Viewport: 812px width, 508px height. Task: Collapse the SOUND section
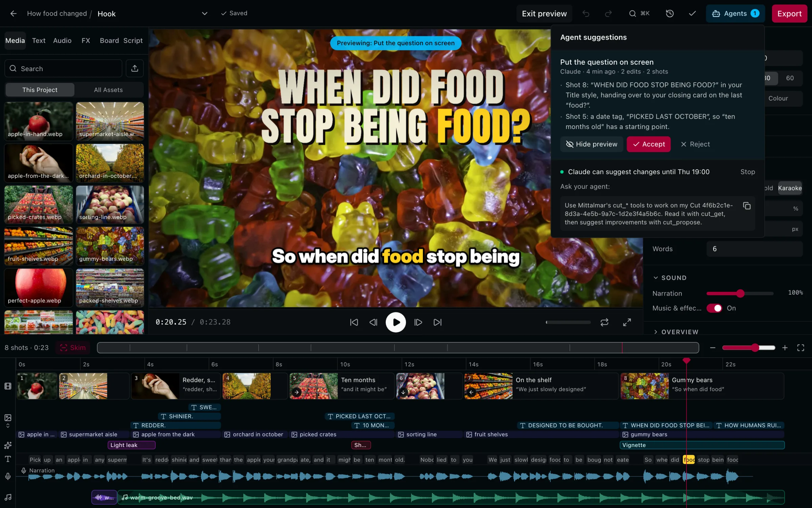click(x=670, y=278)
